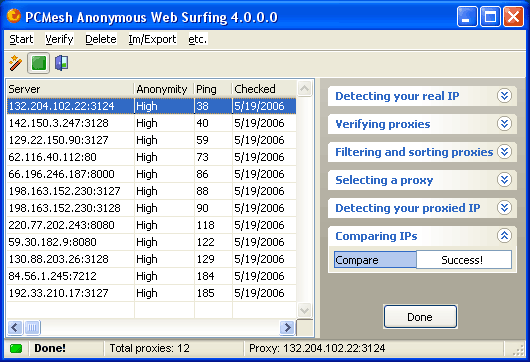The height and width of the screenshot is (362, 530).
Task: Click the vertical scrollbar down arrow
Action: (304, 310)
